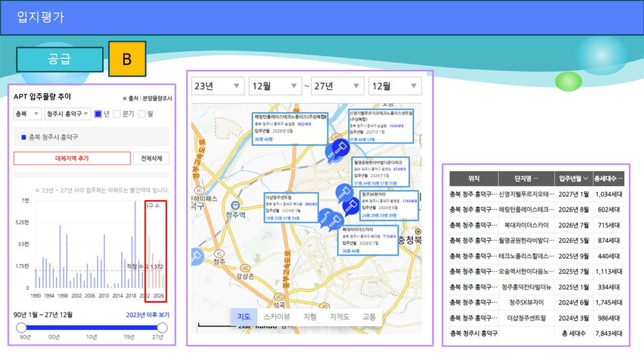The image size is (644, 362).
Task: Click 986세대 link in 더샵청주센트럴 callout
Action: coord(311,204)
